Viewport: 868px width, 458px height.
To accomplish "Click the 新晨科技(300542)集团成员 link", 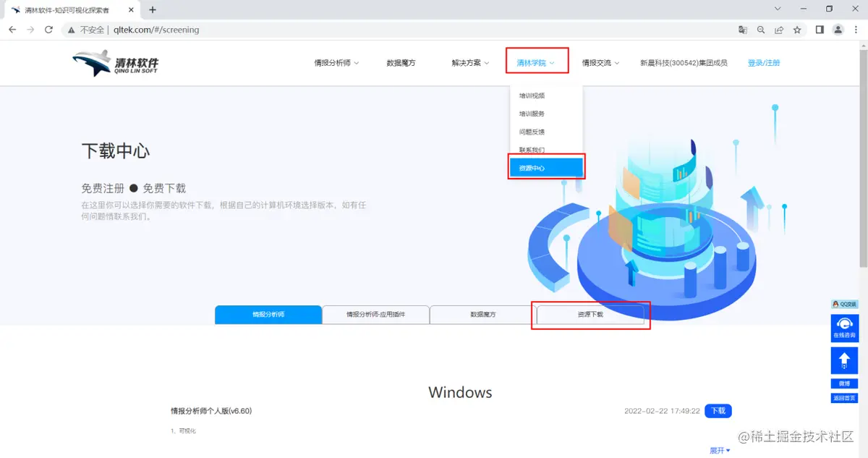I will click(x=684, y=63).
